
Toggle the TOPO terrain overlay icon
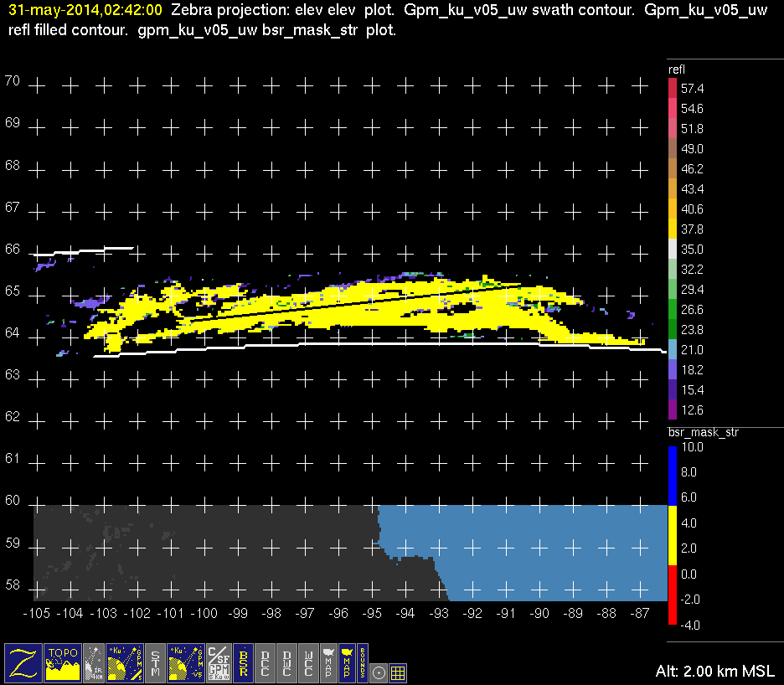click(x=63, y=663)
